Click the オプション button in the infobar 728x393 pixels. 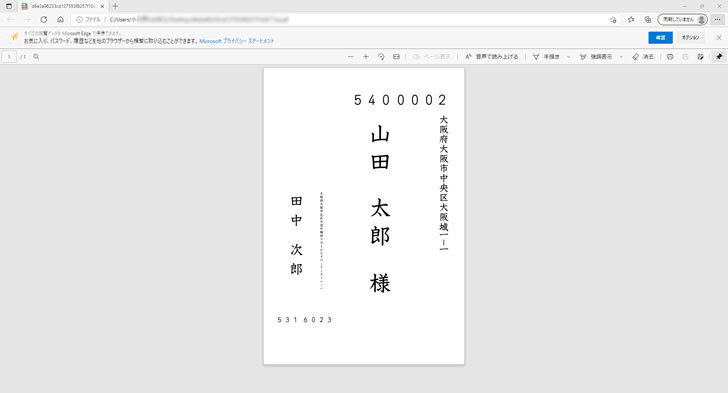pos(690,38)
